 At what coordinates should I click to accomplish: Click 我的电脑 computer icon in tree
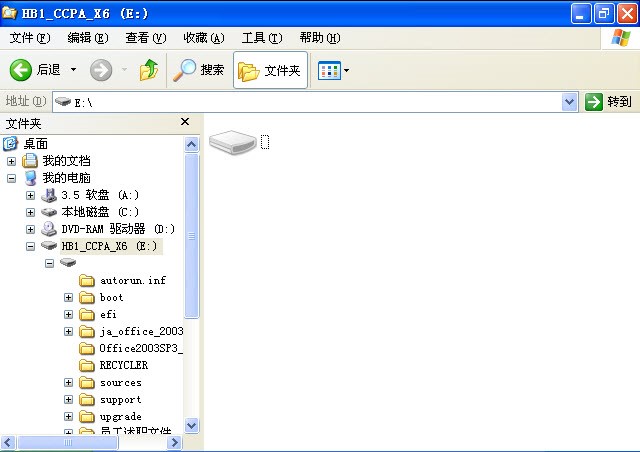point(30,178)
